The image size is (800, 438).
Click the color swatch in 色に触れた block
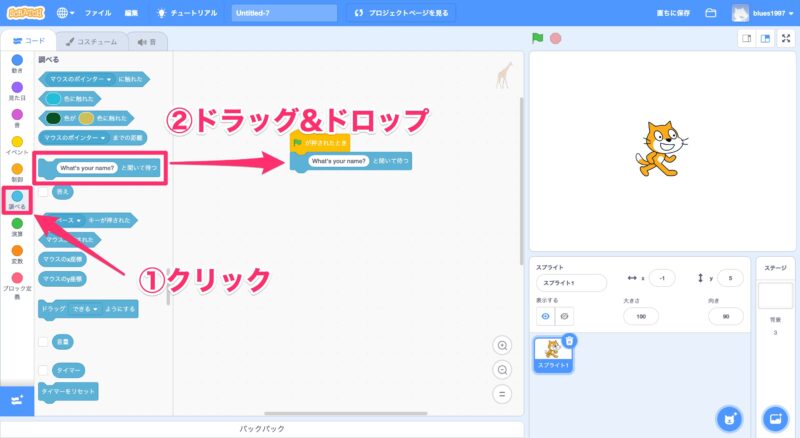tap(52, 98)
